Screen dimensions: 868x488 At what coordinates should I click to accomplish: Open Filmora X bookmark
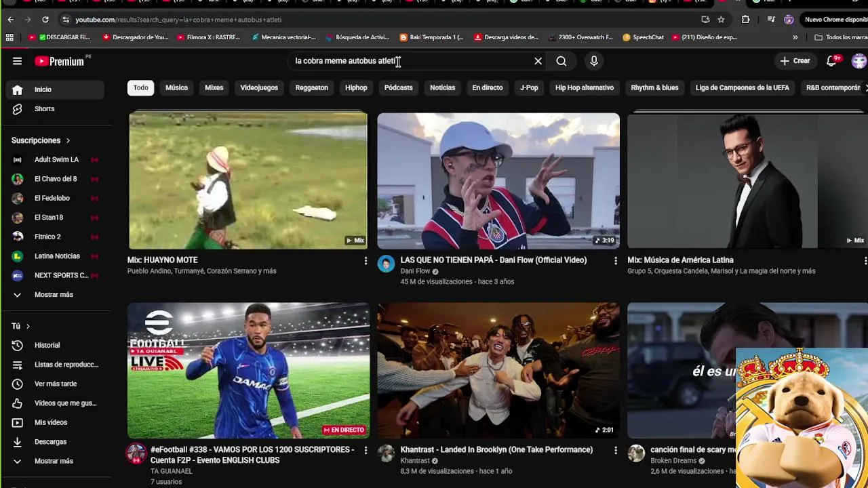pos(208,37)
